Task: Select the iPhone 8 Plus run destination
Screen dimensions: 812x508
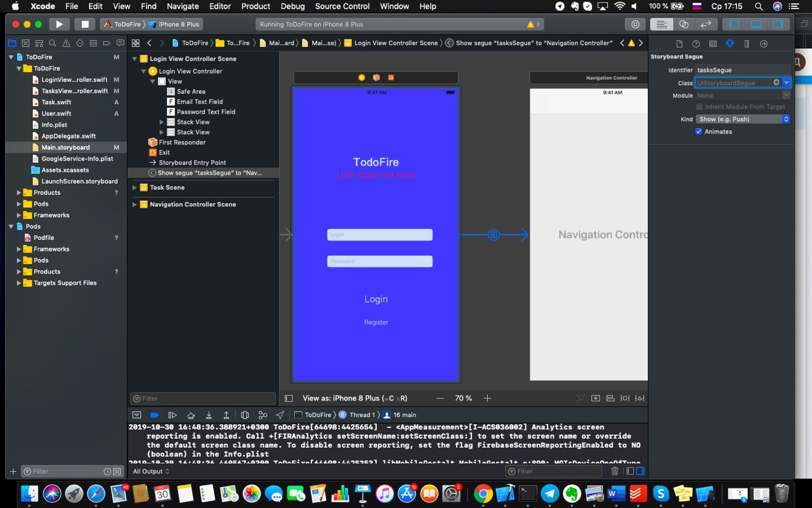Action: pyautogui.click(x=174, y=24)
